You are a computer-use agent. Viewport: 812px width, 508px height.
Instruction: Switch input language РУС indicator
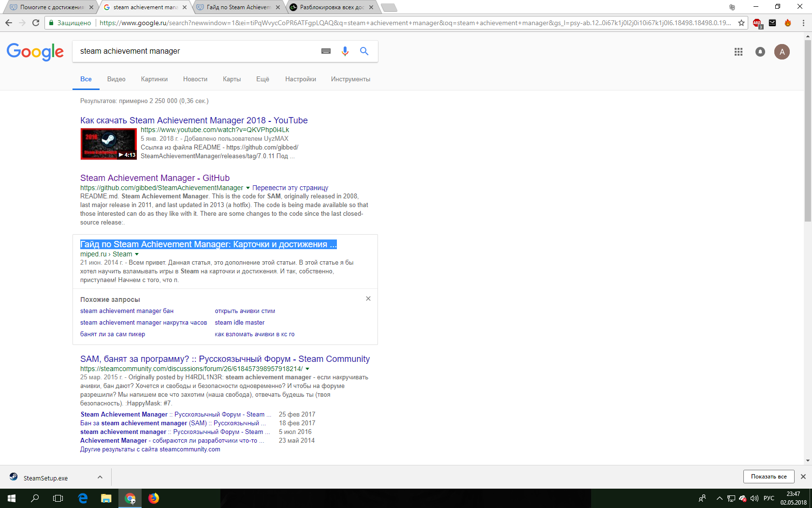pyautogui.click(x=769, y=498)
